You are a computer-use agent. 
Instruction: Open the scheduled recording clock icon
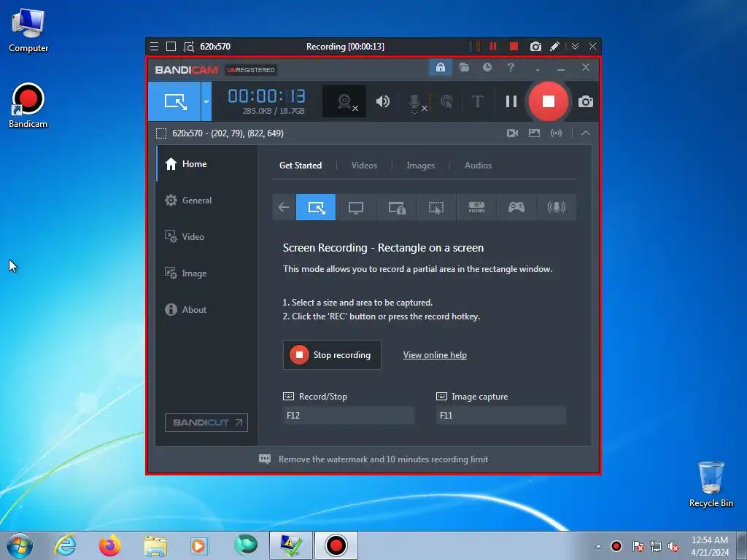pos(487,67)
